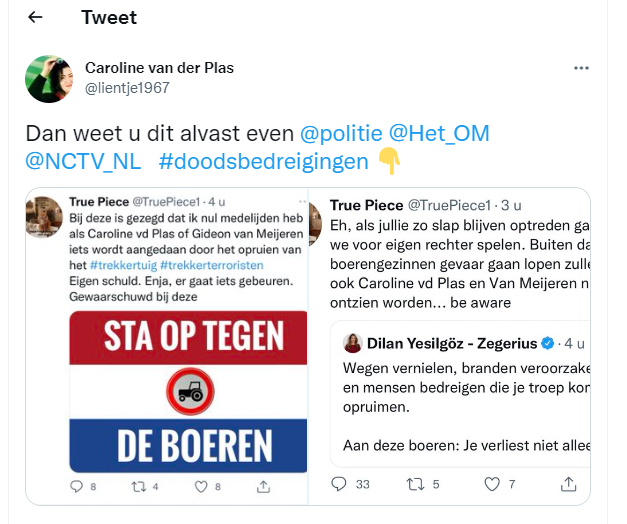Open the @Het_OM mention
Viewport: 627px width, 524px height.
click(438, 134)
